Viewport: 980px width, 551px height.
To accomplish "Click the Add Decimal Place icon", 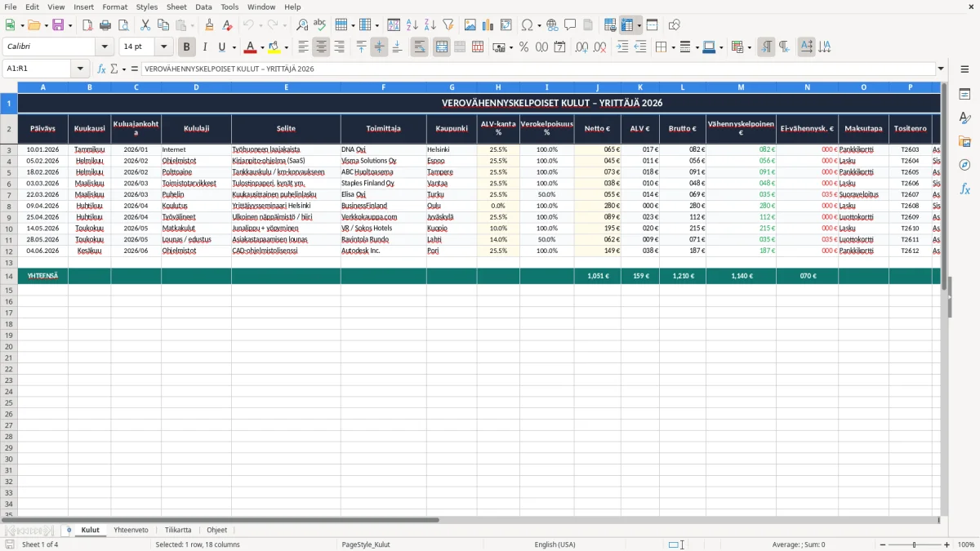I will pyautogui.click(x=581, y=47).
